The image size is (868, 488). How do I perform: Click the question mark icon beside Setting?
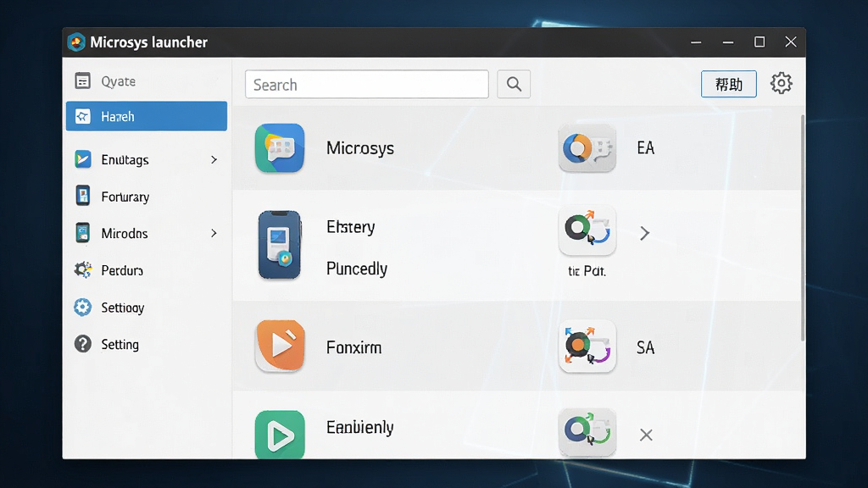click(82, 344)
